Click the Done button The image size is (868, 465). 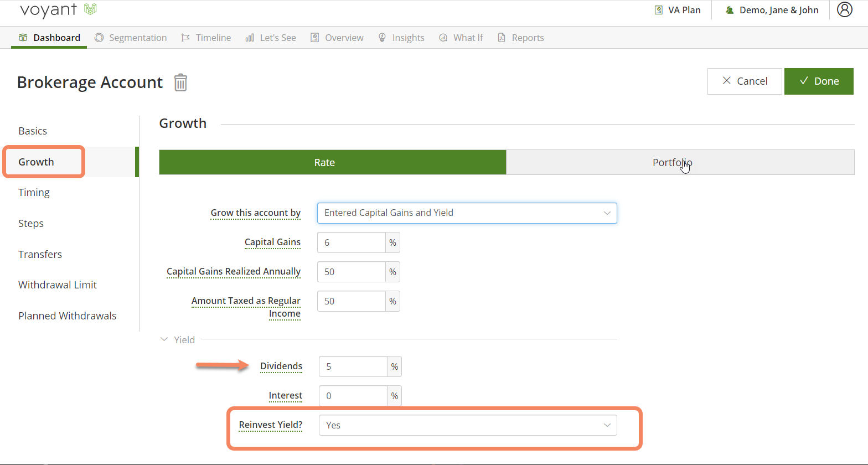tap(819, 81)
